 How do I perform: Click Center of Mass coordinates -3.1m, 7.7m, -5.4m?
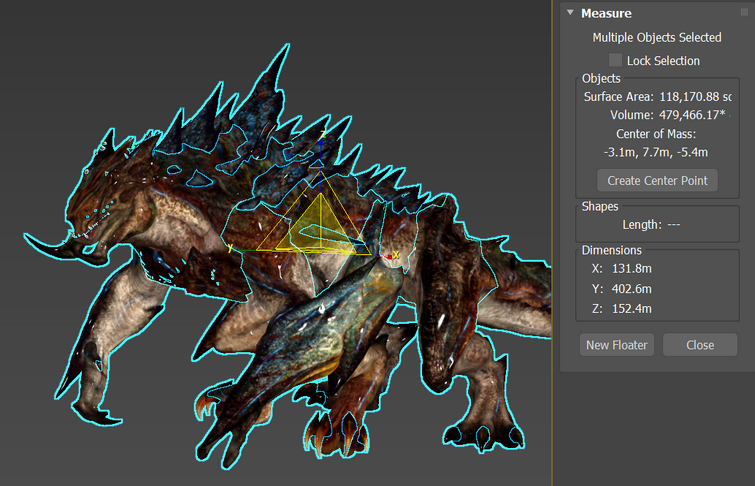tap(656, 153)
